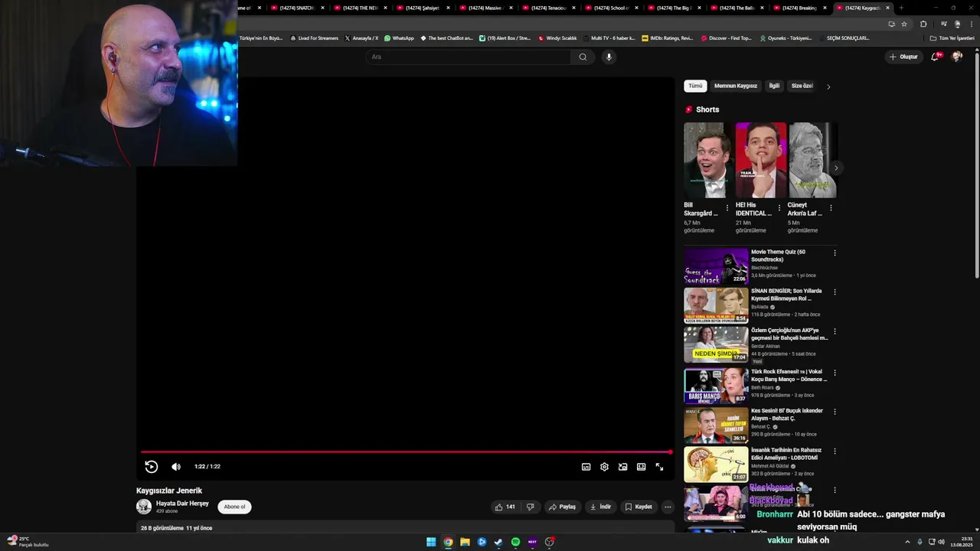Image resolution: width=980 pixels, height=551 pixels.
Task: Show more Shorts with the arrow
Action: tap(836, 168)
